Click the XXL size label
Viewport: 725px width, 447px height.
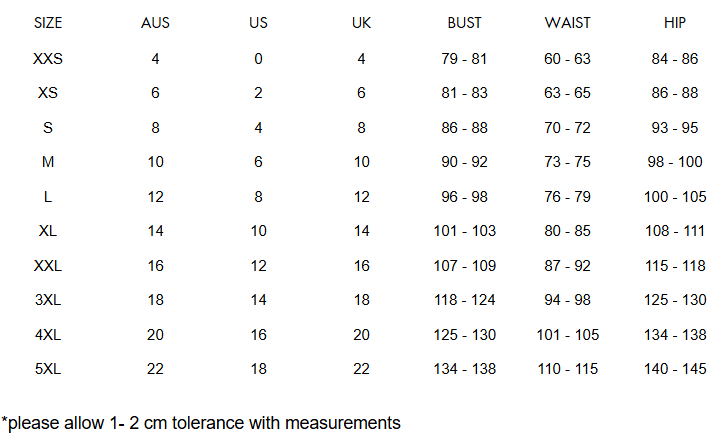(48, 266)
